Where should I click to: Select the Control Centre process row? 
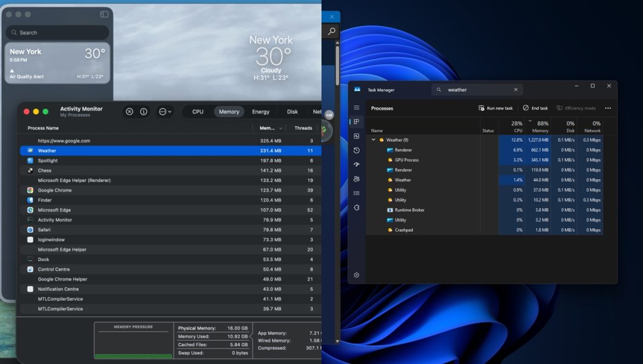[x=170, y=269]
